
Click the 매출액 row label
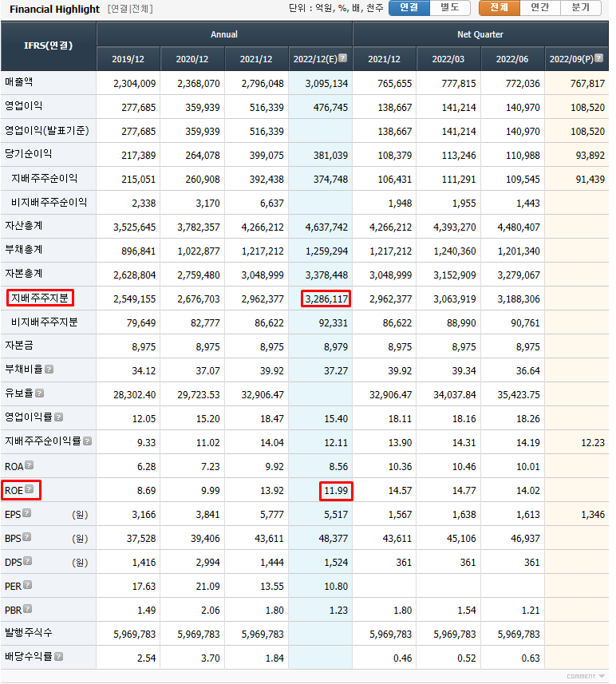point(19,82)
